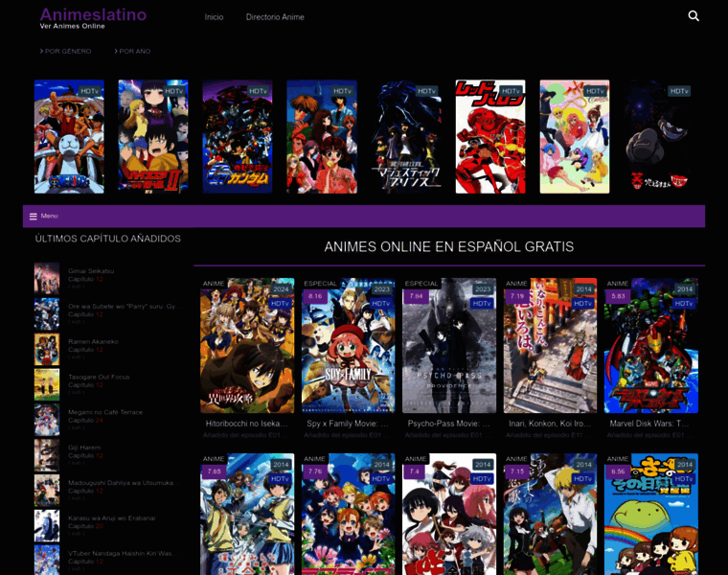Click the Giji Harem thumbnail image
Screen dimensions: 728x575
tap(47, 455)
